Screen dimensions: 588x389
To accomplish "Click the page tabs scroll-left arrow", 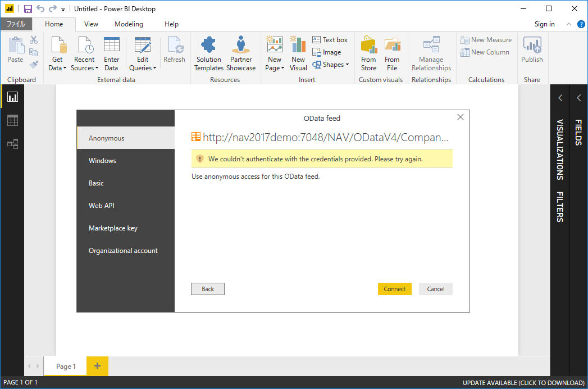I will click(x=30, y=366).
